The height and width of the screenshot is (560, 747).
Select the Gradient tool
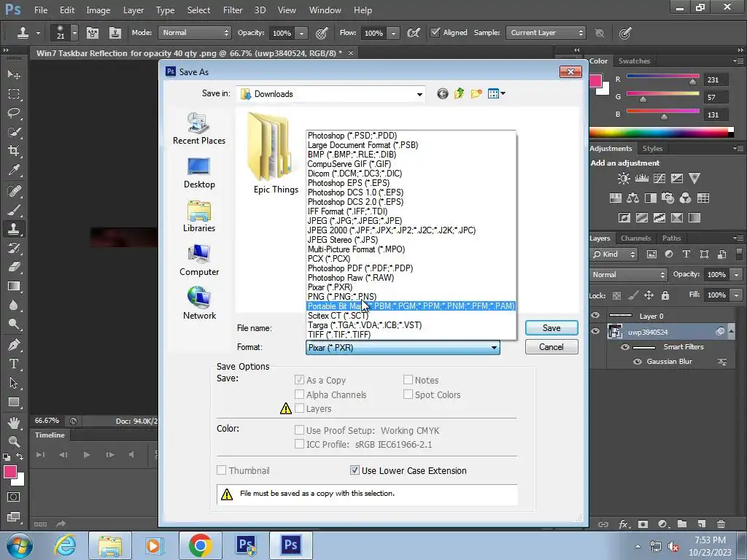(14, 286)
